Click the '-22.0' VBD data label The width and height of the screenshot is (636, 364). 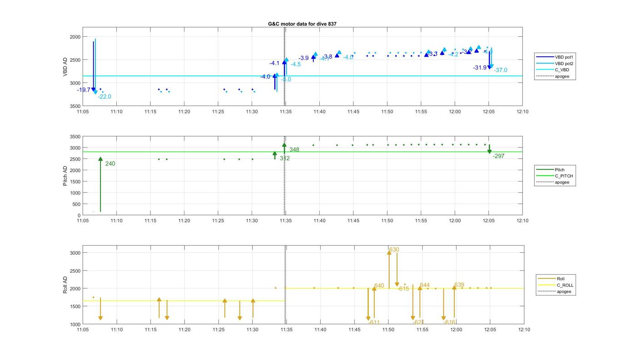pos(104,97)
